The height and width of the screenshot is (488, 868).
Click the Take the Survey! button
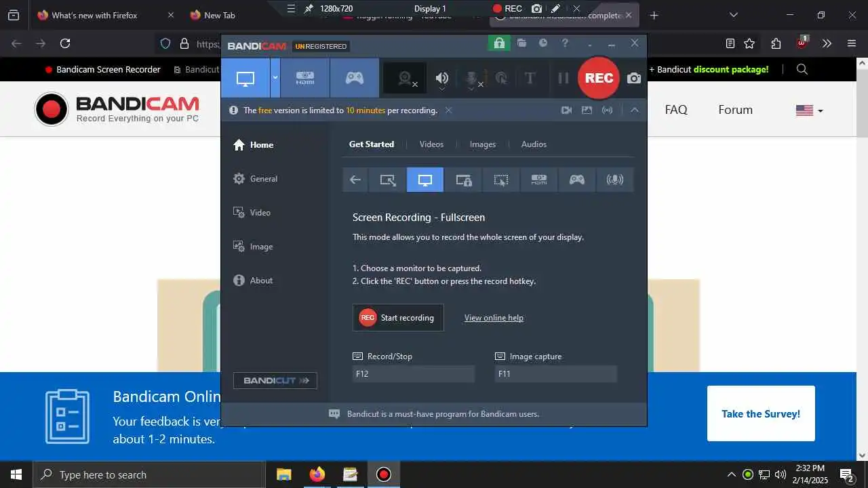(x=761, y=413)
